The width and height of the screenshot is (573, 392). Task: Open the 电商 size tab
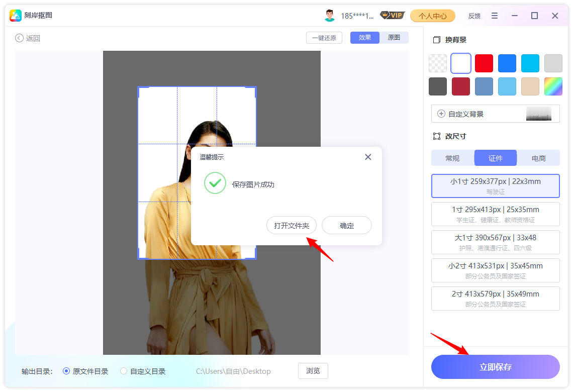(x=539, y=158)
